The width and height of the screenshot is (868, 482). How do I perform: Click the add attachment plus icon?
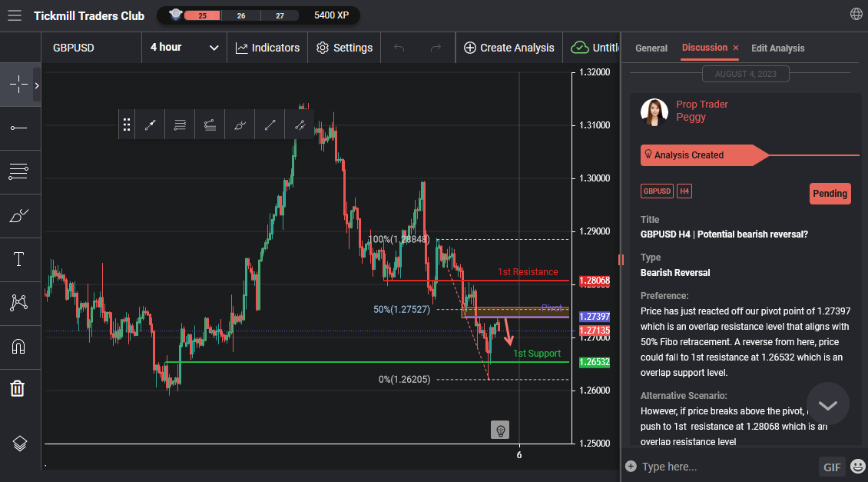631,466
